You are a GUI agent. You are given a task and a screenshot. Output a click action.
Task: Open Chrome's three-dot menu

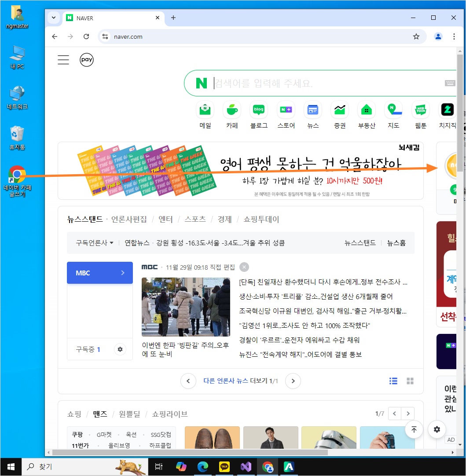(454, 37)
